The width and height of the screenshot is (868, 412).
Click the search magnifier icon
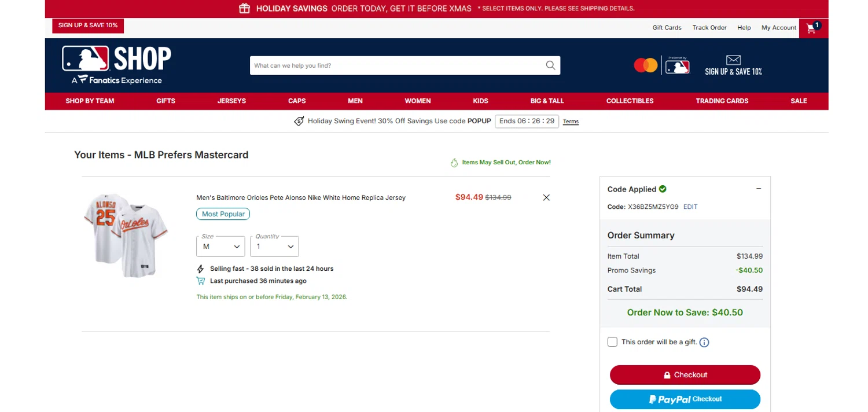(550, 65)
